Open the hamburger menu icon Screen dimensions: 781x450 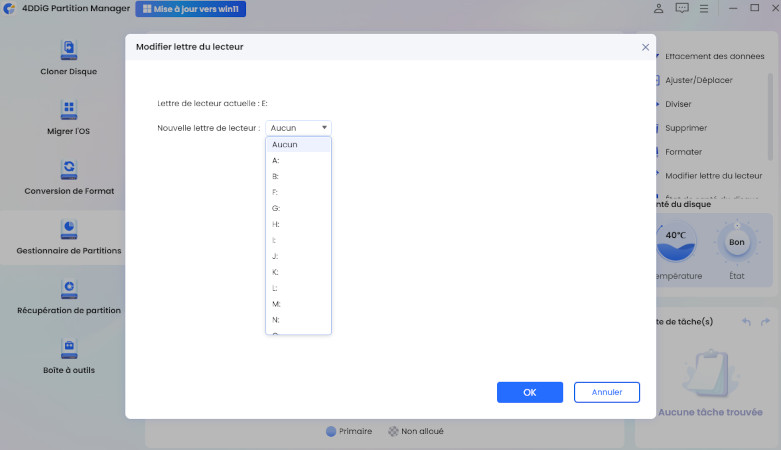click(704, 8)
